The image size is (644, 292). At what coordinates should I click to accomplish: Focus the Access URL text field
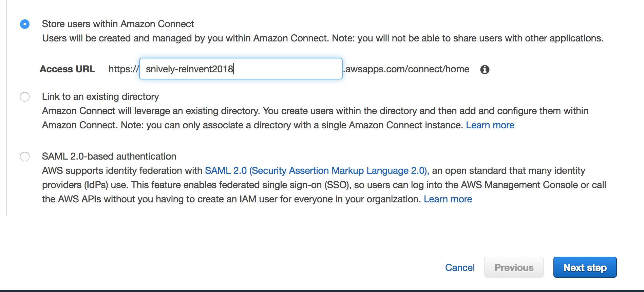click(241, 69)
